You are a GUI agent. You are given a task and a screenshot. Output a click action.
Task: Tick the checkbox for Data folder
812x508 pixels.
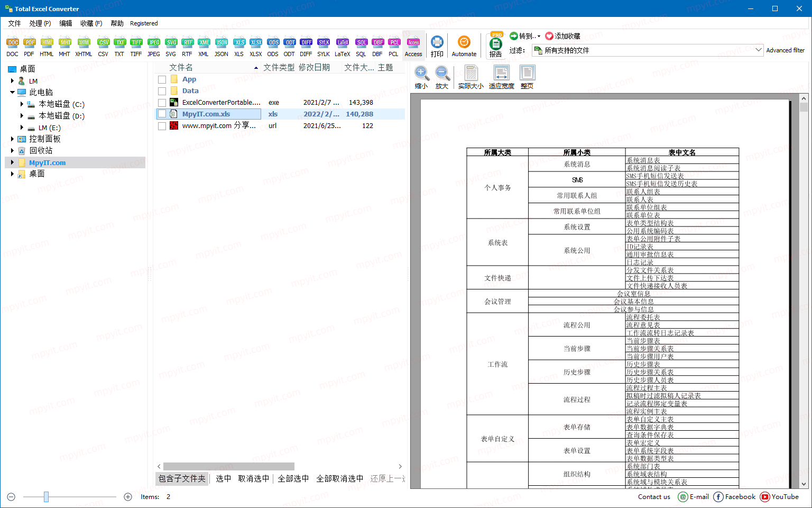162,91
